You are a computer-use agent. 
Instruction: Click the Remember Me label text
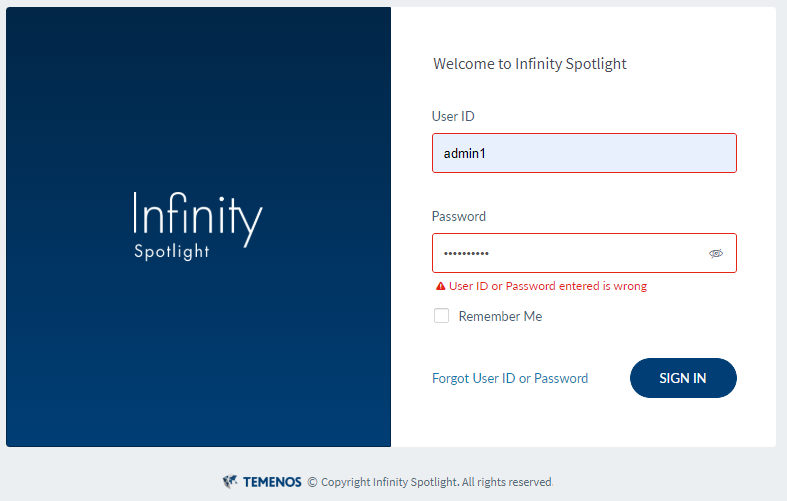[500, 316]
